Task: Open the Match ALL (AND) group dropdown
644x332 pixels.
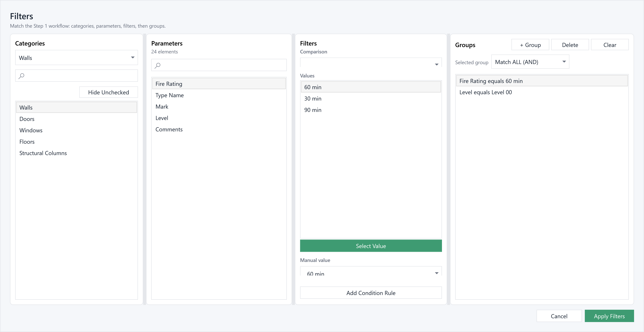Action: tap(530, 62)
